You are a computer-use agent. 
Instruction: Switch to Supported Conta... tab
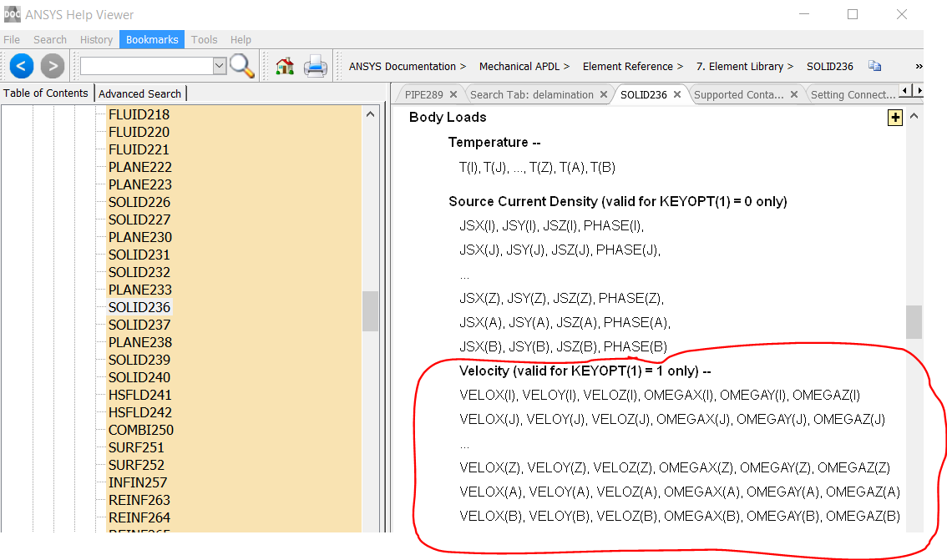point(738,95)
